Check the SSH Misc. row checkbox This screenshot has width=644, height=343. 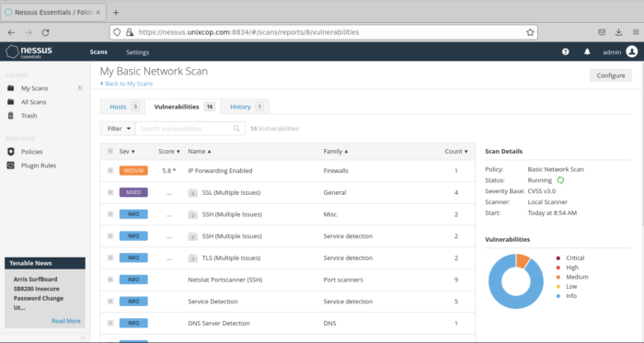(110, 214)
